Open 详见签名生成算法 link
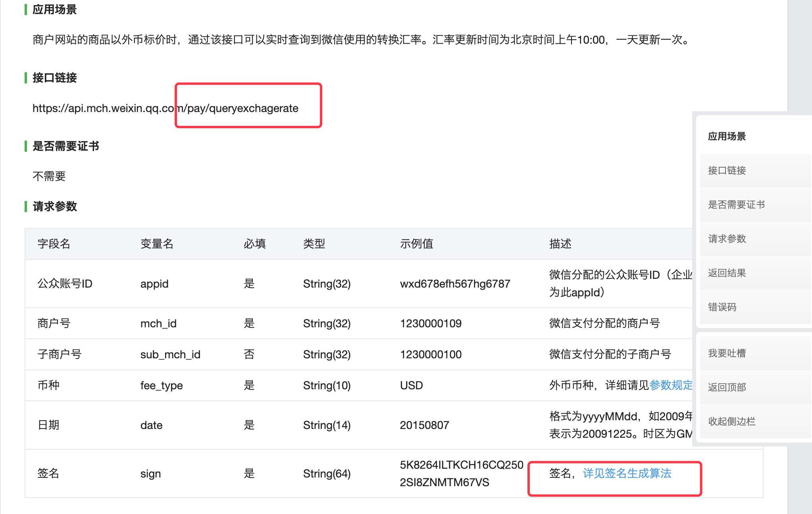 627,473
